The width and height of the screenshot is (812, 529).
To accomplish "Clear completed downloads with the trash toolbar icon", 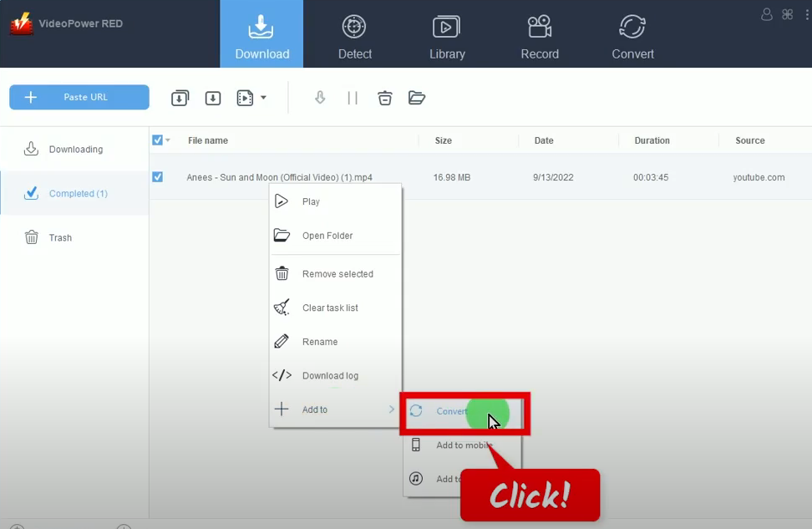I will (x=384, y=98).
